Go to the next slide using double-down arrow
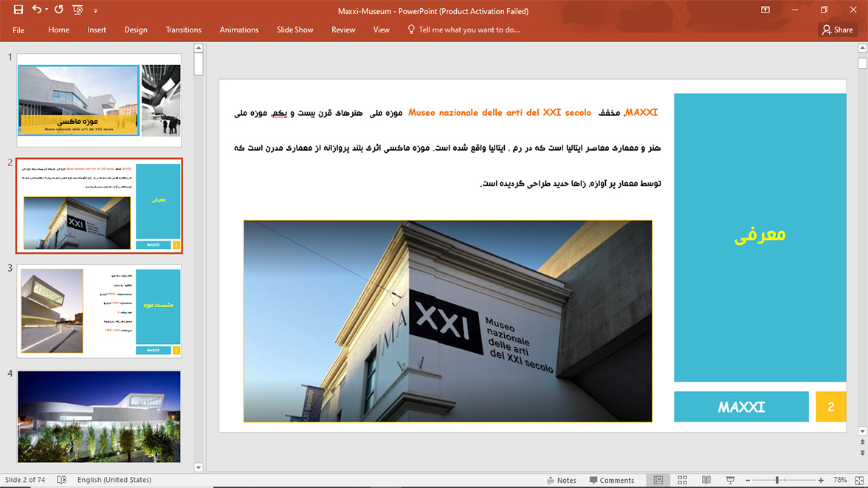The width and height of the screenshot is (868, 488). (x=862, y=453)
